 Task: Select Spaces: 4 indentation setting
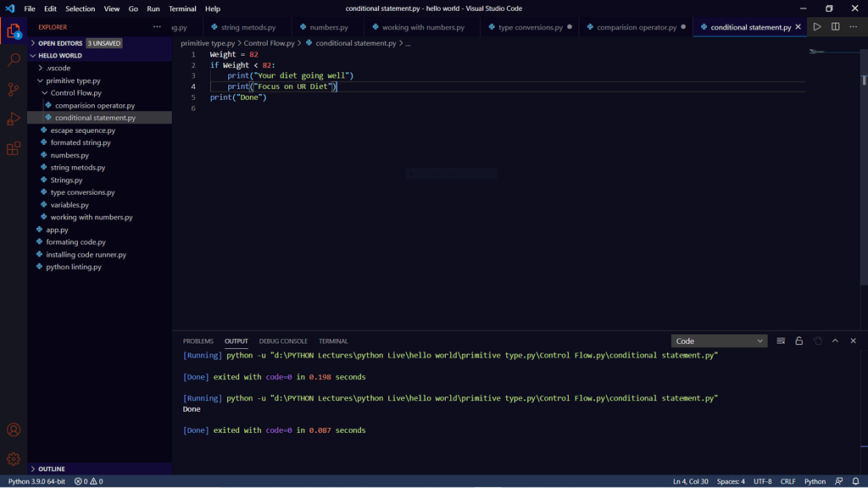pyautogui.click(x=731, y=480)
